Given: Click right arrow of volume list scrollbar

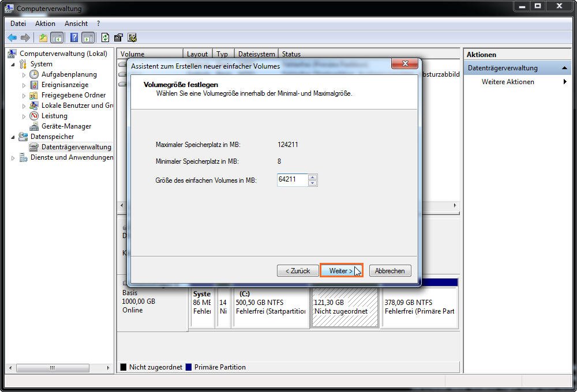Looking at the screenshot, I should click(455, 206).
